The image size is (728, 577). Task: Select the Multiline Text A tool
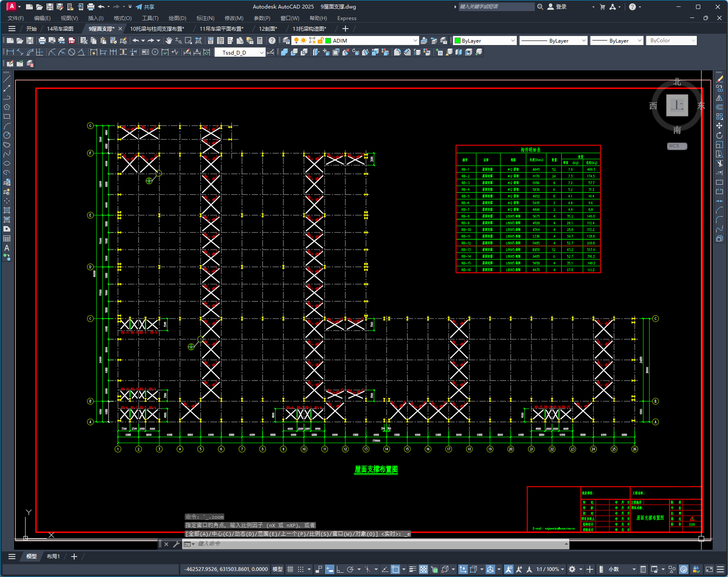point(7,248)
